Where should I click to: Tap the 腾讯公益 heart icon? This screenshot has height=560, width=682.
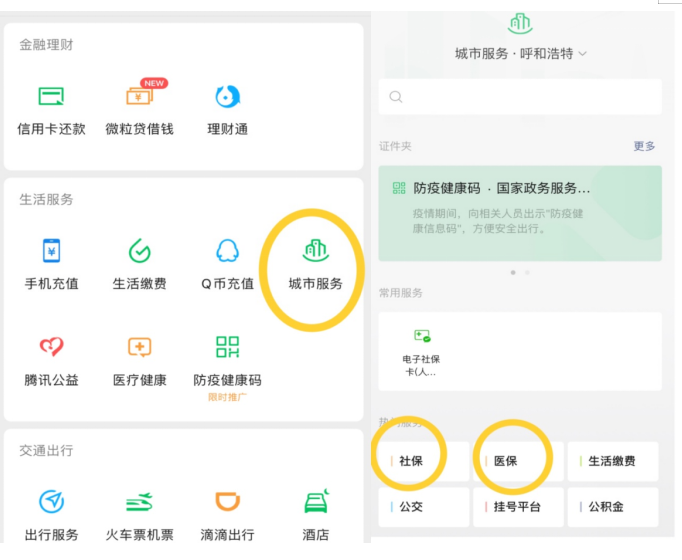(x=51, y=348)
